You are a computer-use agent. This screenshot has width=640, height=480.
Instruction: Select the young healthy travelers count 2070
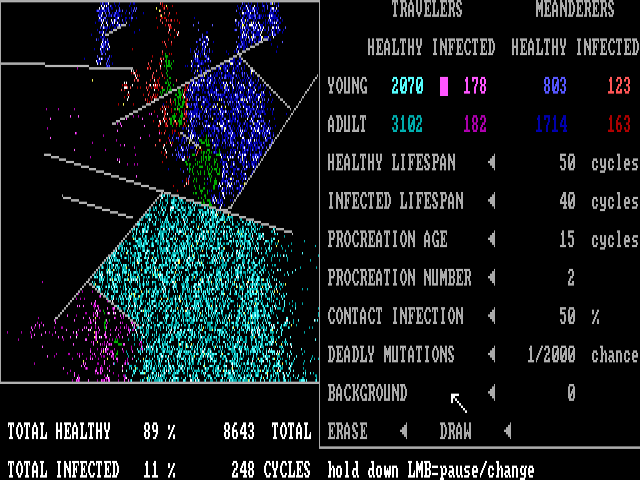[407, 86]
